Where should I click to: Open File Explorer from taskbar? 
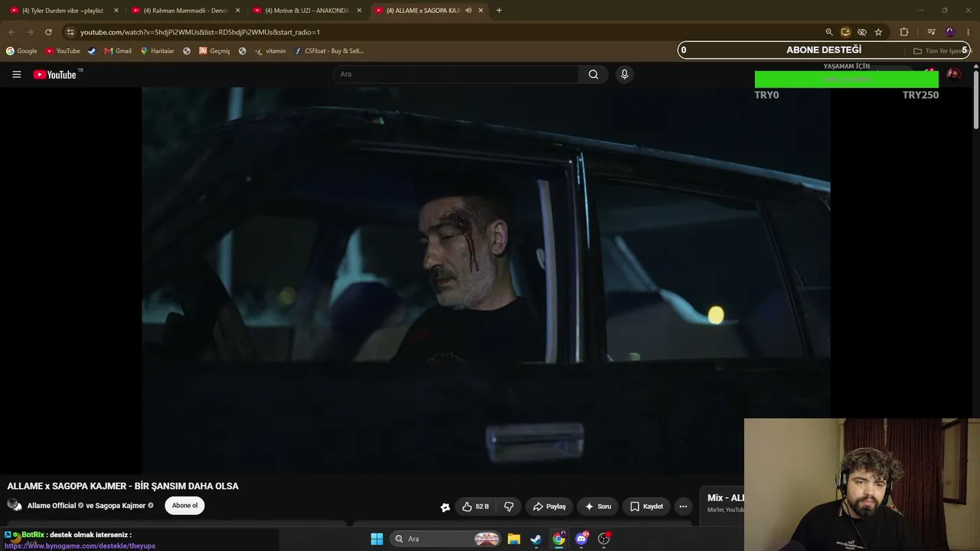pyautogui.click(x=514, y=539)
